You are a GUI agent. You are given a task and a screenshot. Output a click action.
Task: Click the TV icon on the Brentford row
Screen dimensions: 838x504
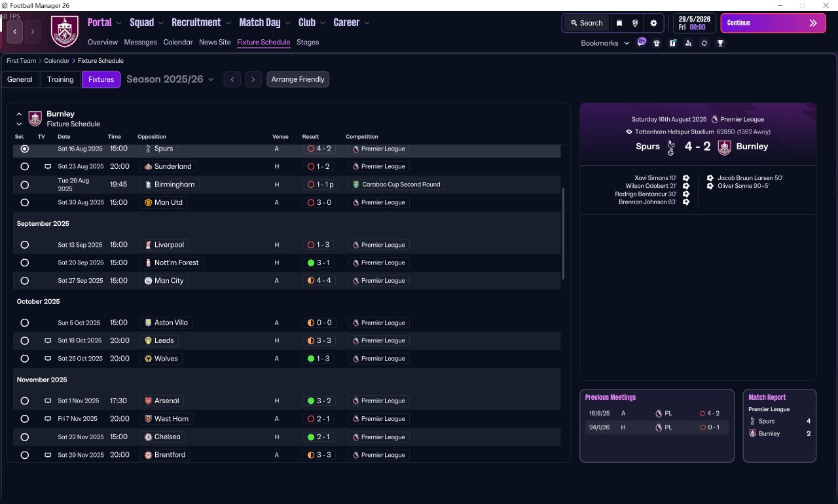[x=48, y=455]
